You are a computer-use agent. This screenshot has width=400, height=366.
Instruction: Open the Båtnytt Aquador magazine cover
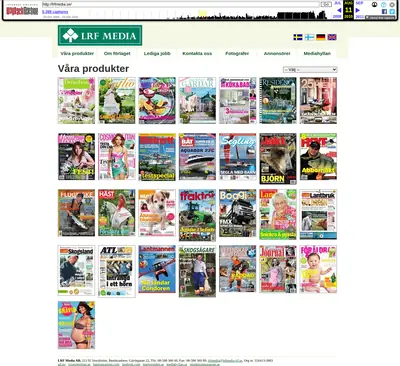tap(197, 157)
